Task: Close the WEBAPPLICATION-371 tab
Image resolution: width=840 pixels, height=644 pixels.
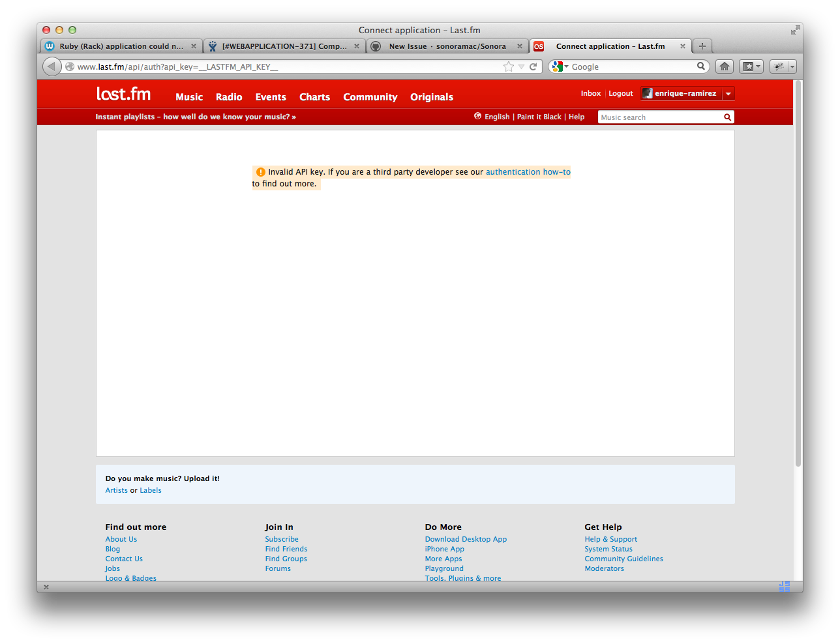Action: 357,46
